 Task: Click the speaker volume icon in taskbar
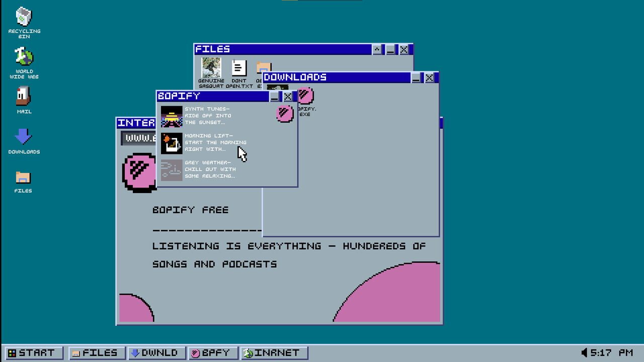coord(584,352)
